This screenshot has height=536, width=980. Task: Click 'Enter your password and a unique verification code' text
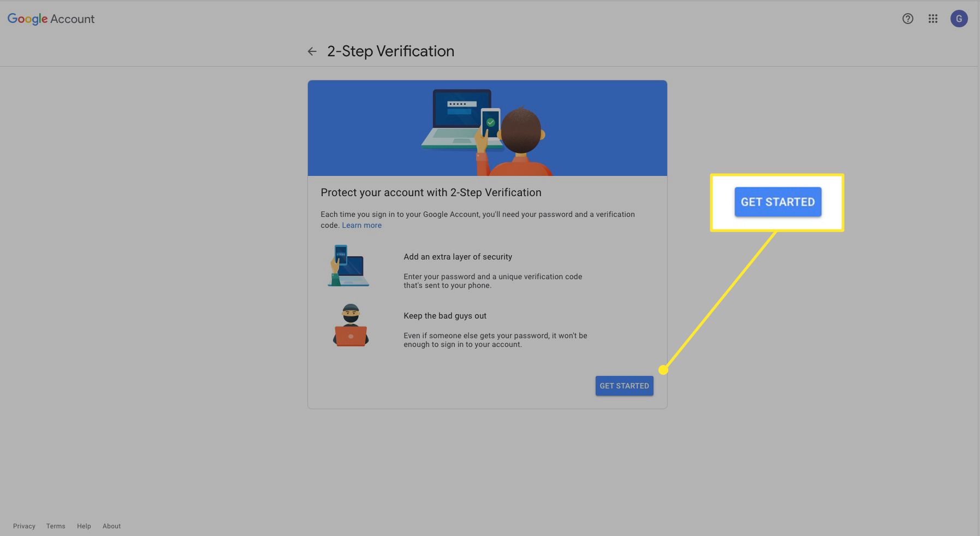point(492,281)
